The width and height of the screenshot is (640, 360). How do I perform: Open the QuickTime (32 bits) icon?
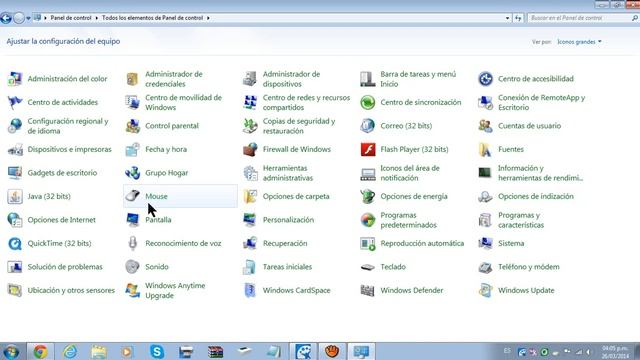tap(15, 243)
